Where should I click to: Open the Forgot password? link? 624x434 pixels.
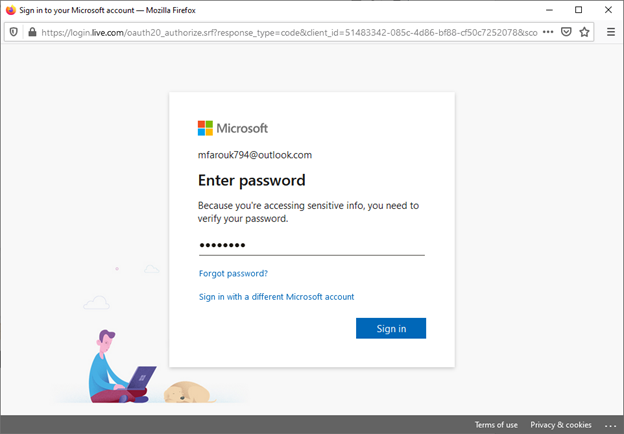point(233,273)
